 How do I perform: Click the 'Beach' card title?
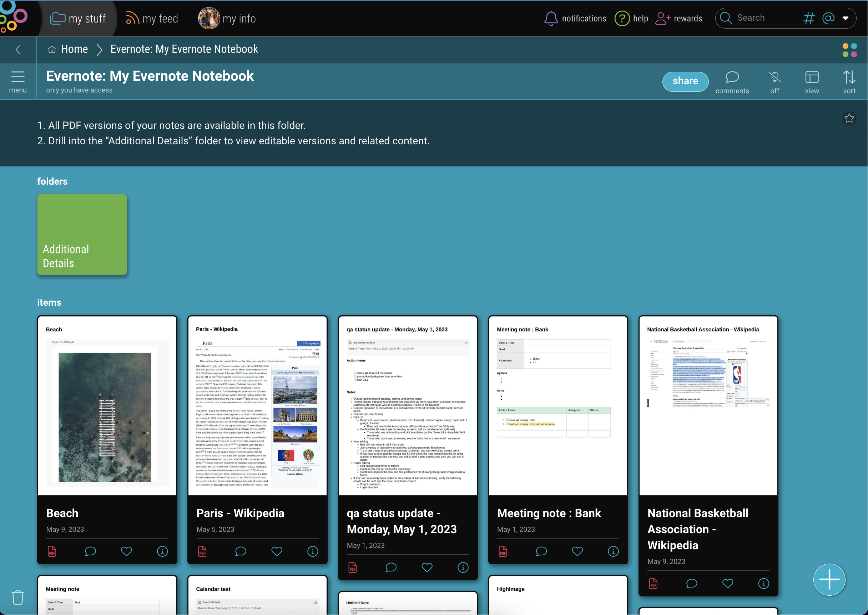click(x=62, y=513)
